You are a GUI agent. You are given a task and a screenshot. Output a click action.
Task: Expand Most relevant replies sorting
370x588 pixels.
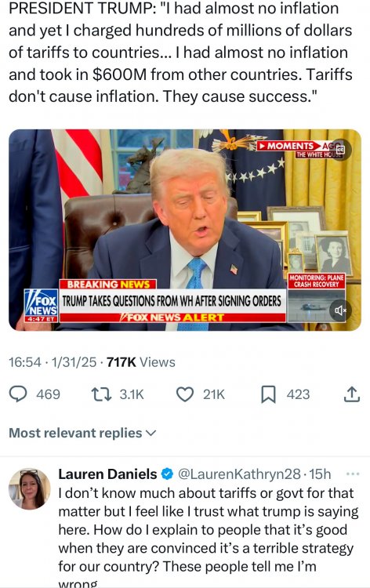(82, 433)
